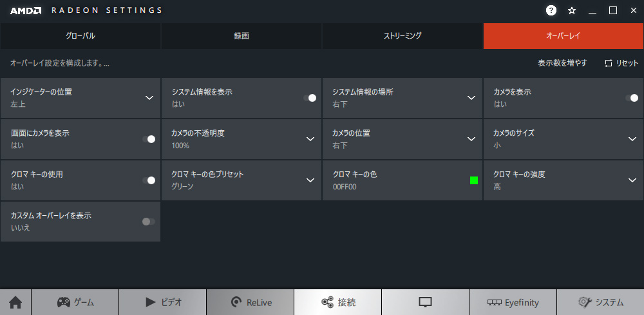This screenshot has height=315, width=644.
Task: Click オーバーレイ設定を構成します description text
Action: pos(59,63)
